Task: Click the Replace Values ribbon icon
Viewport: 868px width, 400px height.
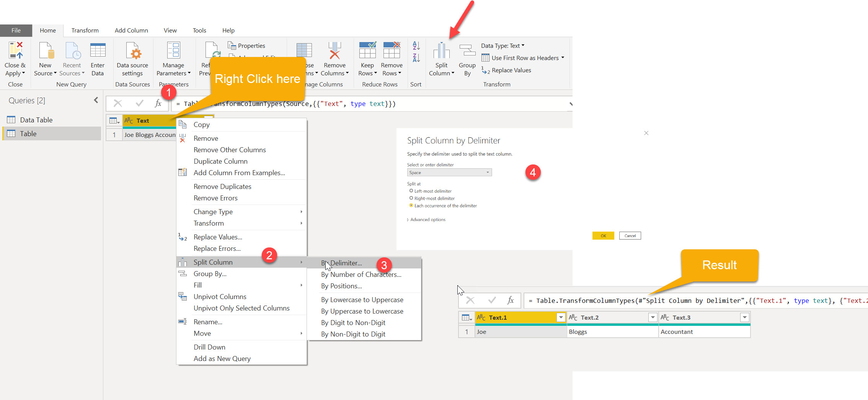Action: pos(485,70)
